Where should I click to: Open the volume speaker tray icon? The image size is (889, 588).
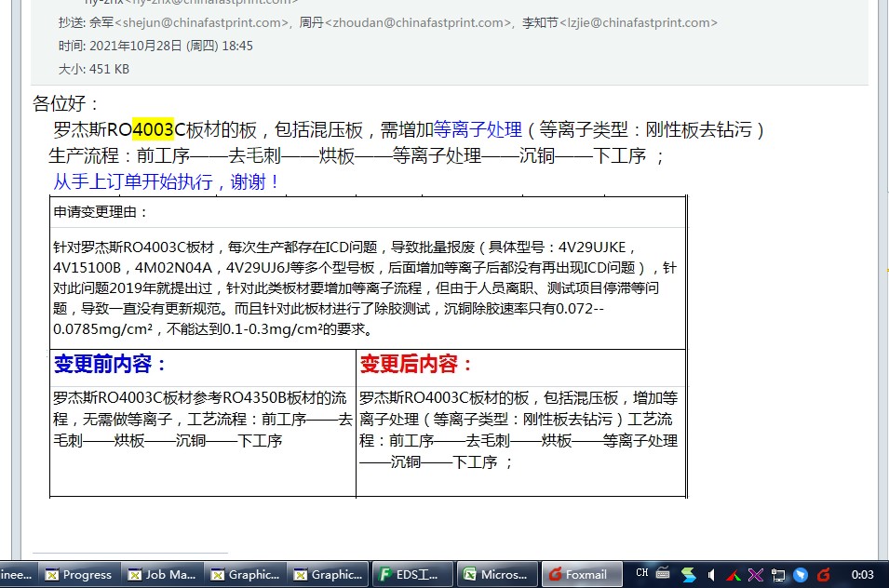[711, 576]
